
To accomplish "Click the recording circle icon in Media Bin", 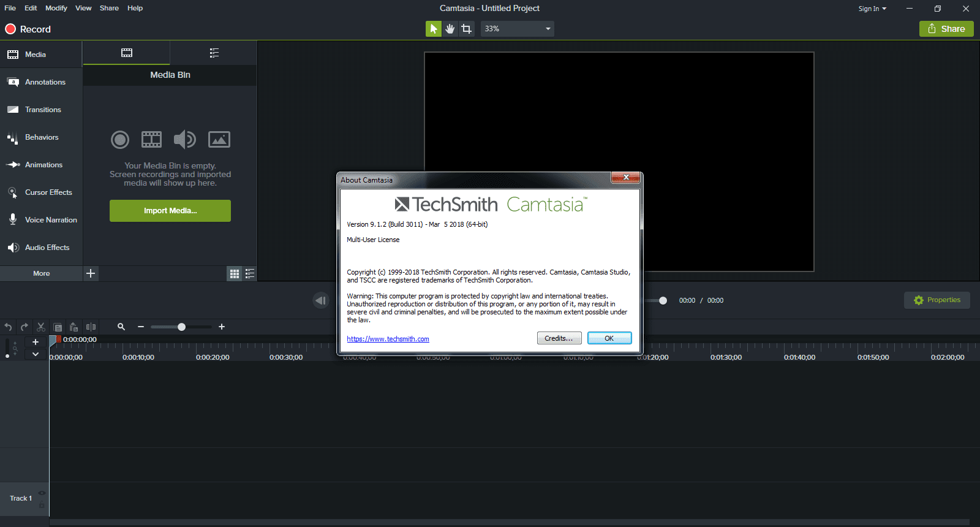I will coord(120,140).
